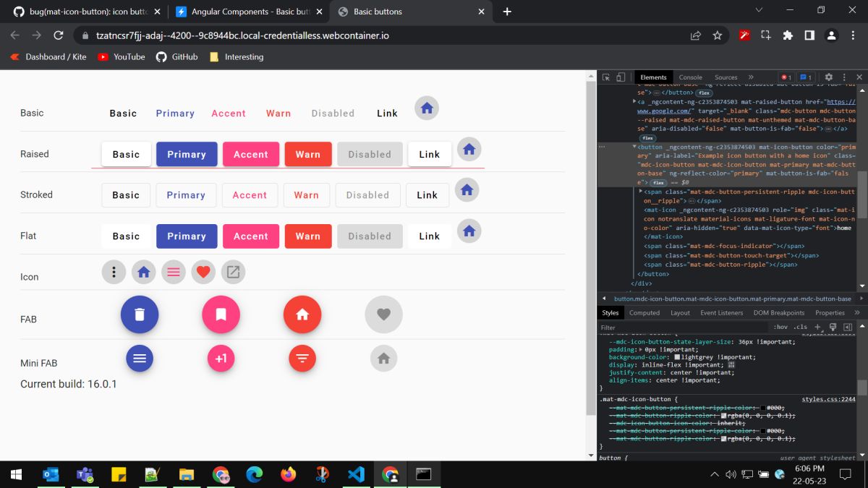Activate DevTools inspect element picker
The height and width of the screenshot is (488, 868).
[606, 77]
